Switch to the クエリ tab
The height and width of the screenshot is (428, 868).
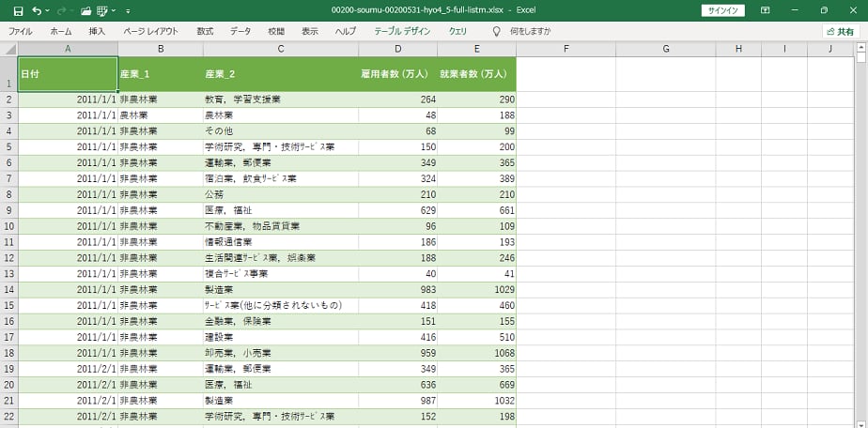click(x=458, y=31)
